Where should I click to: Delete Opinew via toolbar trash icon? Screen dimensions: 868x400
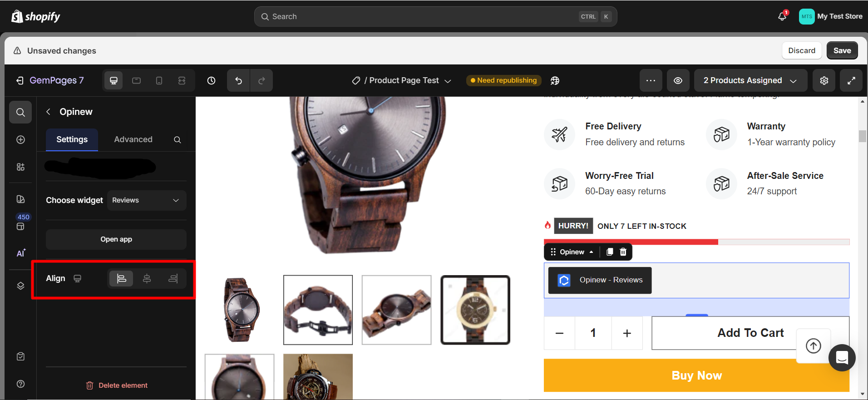tap(623, 252)
